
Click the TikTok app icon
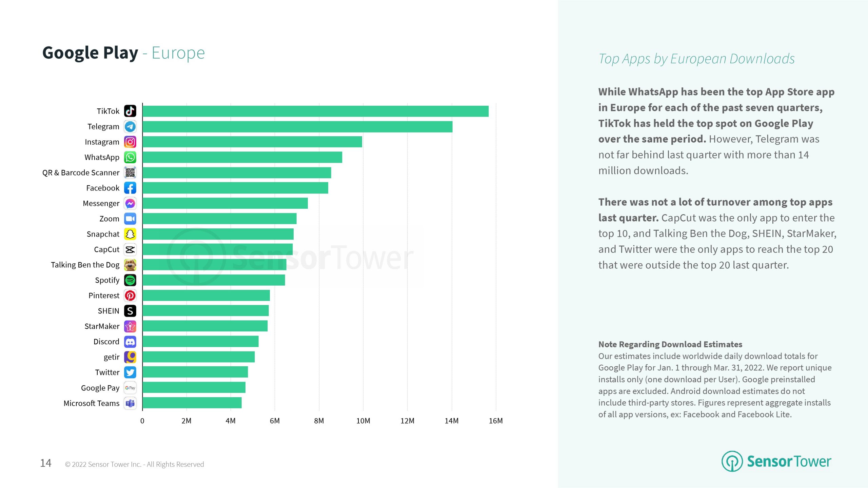130,111
